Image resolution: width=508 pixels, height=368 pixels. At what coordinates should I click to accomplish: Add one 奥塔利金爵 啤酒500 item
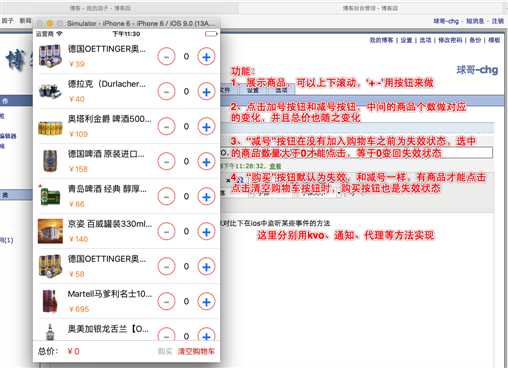[206, 127]
